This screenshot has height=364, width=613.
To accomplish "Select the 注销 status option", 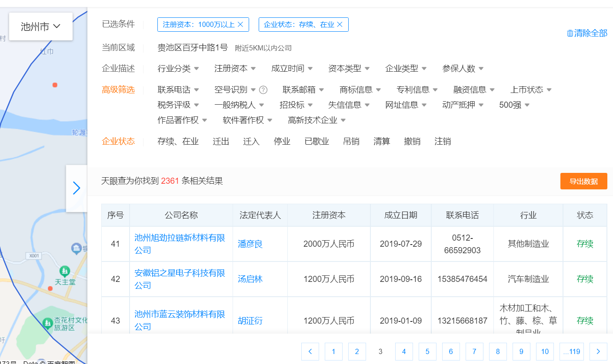I will pyautogui.click(x=443, y=141).
